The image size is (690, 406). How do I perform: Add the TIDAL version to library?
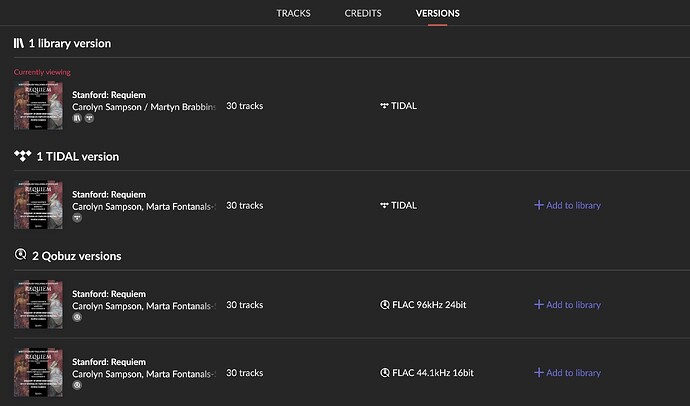point(567,205)
